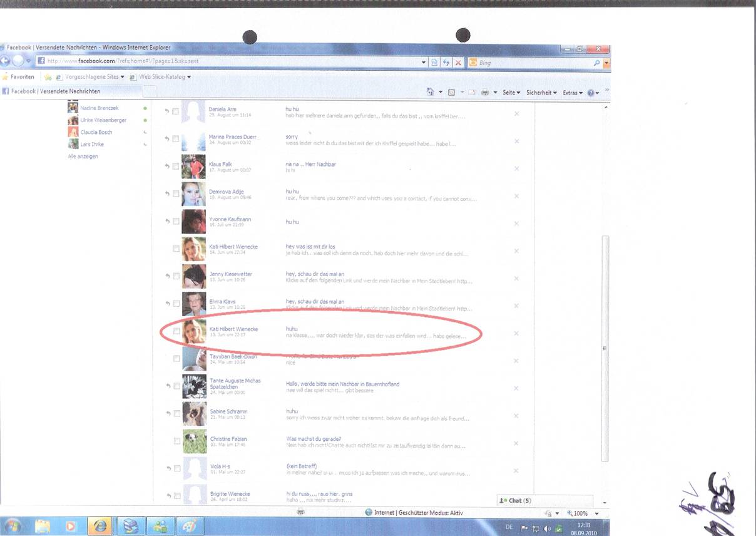The image size is (756, 536).
Task: Click the Home icon in the command bar
Action: 430,92
